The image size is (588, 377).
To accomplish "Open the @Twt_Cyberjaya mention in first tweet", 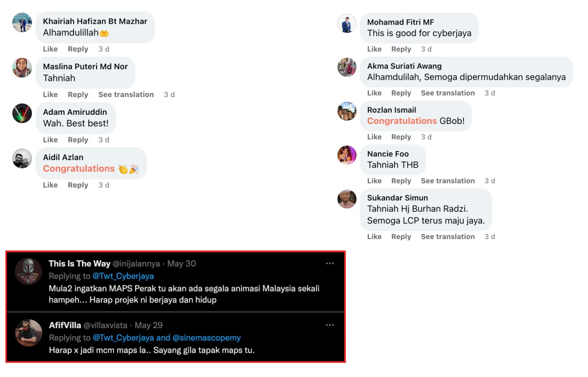I will (123, 276).
